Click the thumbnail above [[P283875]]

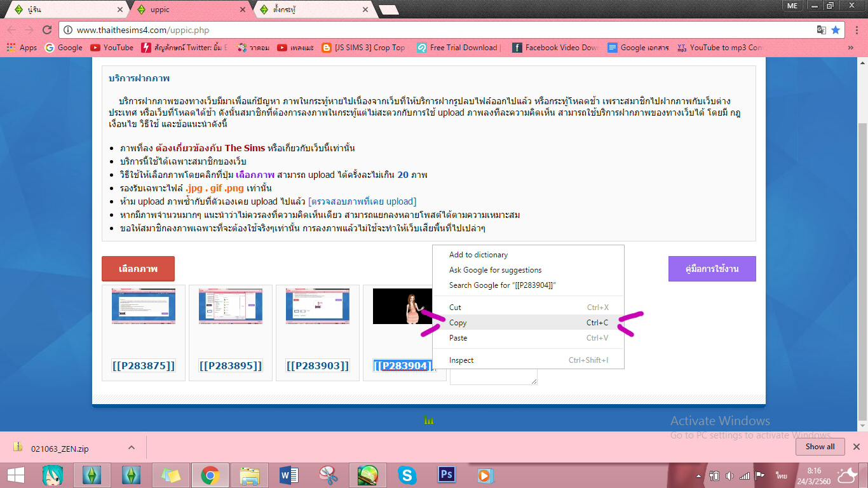click(x=144, y=306)
